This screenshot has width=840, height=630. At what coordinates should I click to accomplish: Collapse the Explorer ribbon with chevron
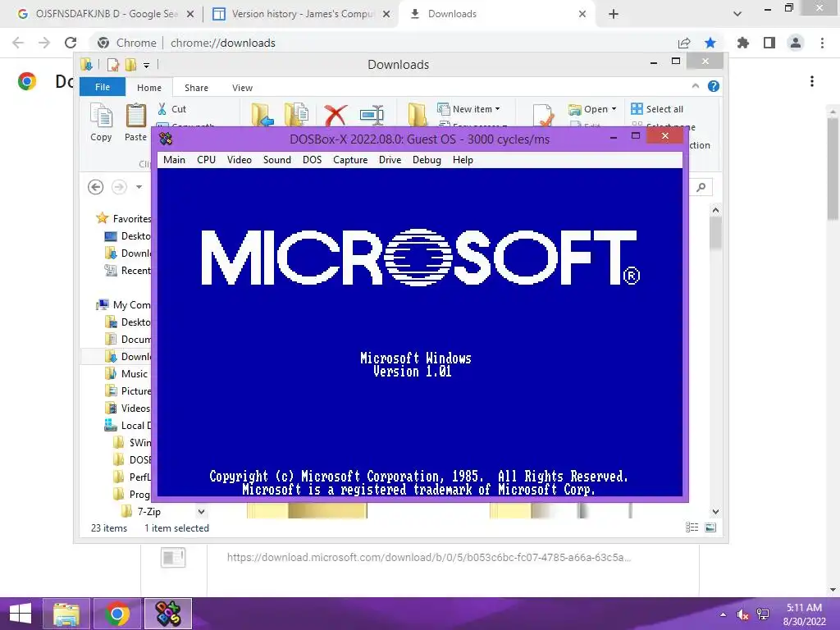(696, 85)
